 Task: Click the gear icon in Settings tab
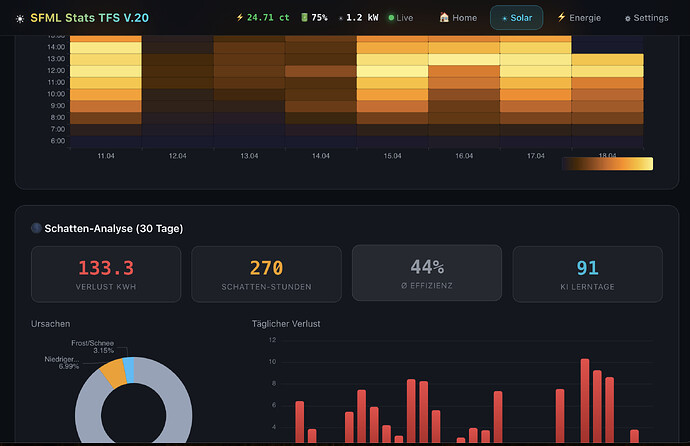point(628,18)
